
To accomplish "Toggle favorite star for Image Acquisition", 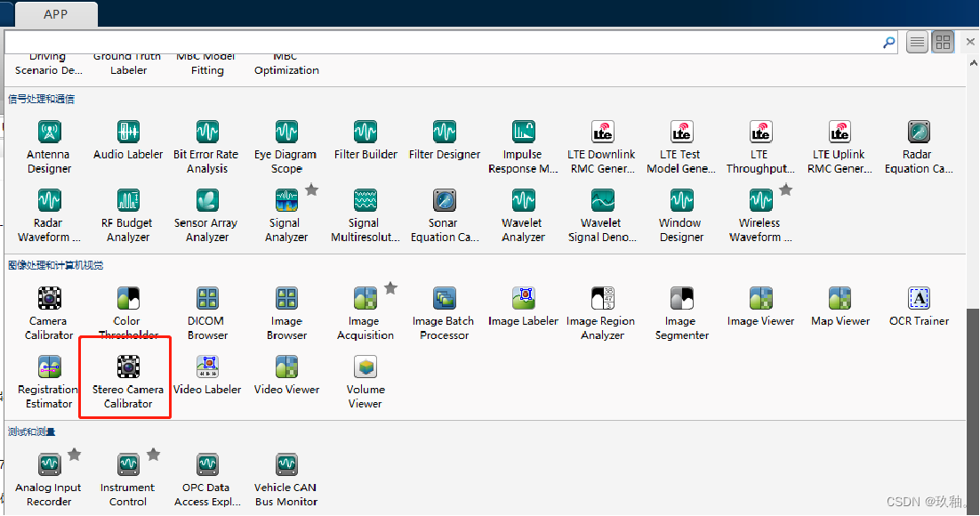I will click(x=390, y=287).
